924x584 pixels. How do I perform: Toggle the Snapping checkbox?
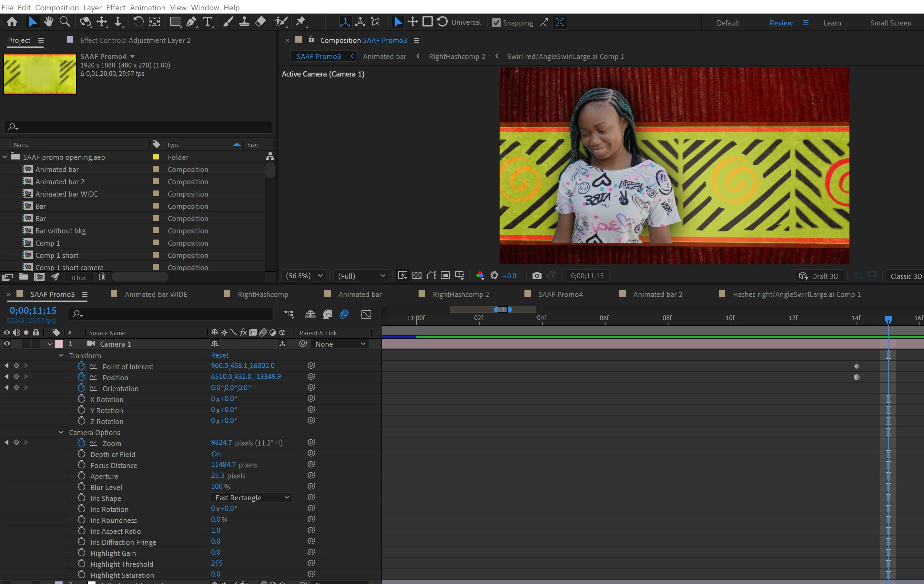coord(496,23)
